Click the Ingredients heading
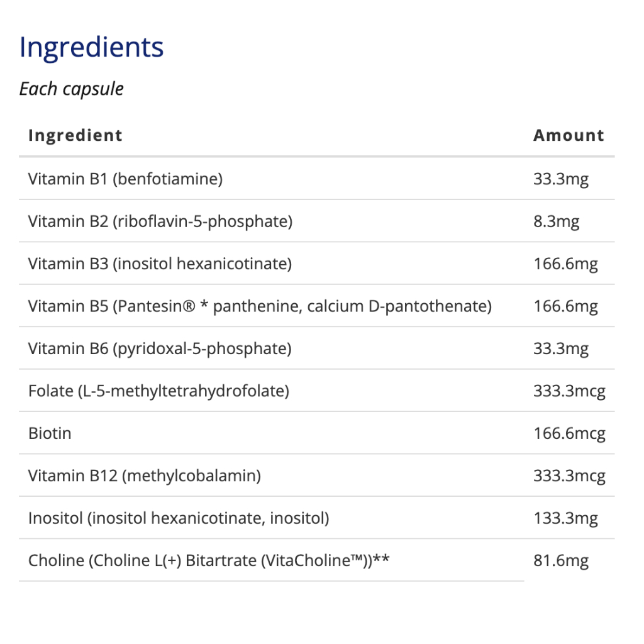This screenshot has width=644, height=644. [91, 48]
